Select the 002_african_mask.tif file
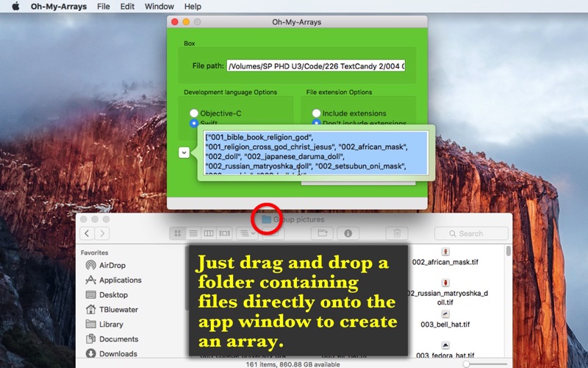The width and height of the screenshot is (588, 368). pyautogui.click(x=445, y=258)
